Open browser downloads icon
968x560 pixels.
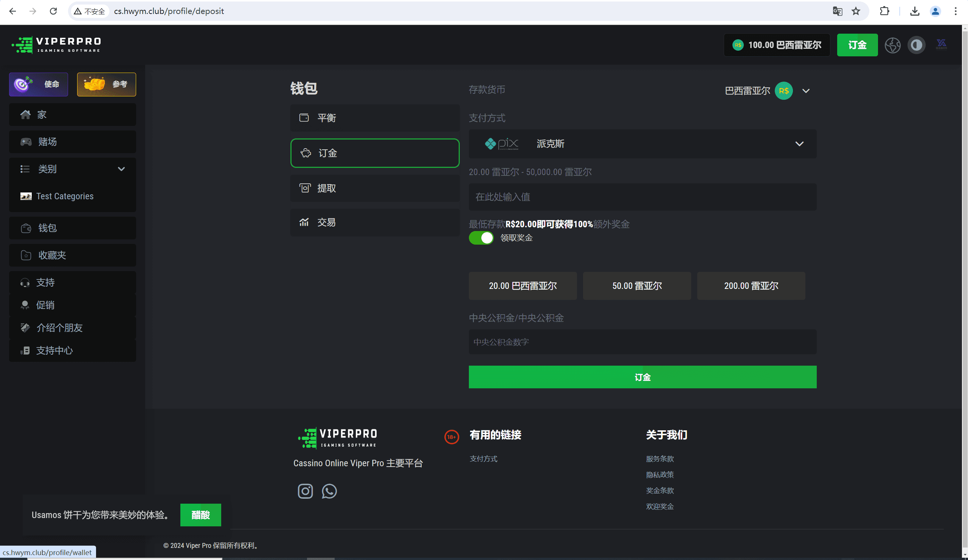pyautogui.click(x=915, y=11)
